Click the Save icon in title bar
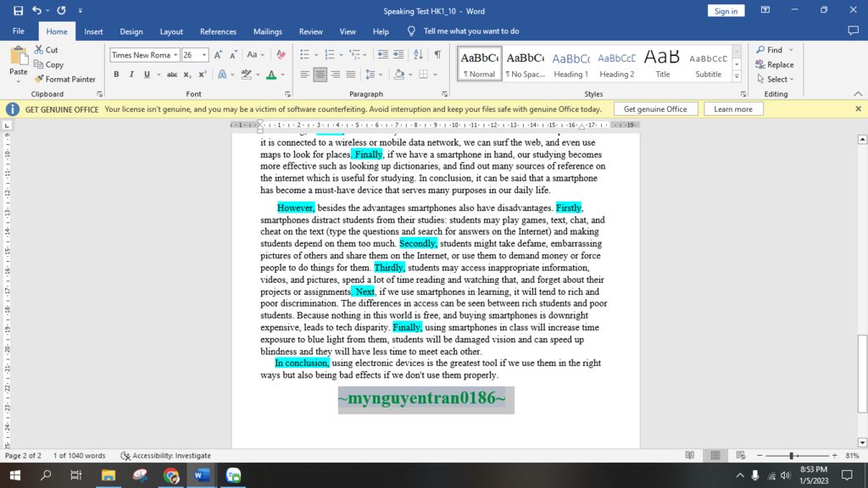Viewport: 868px width, 488px height. [x=19, y=11]
